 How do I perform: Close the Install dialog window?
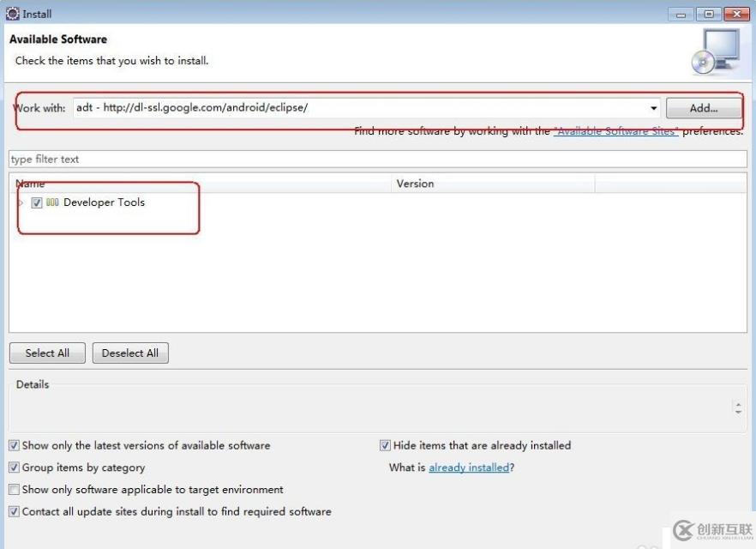[735, 14]
